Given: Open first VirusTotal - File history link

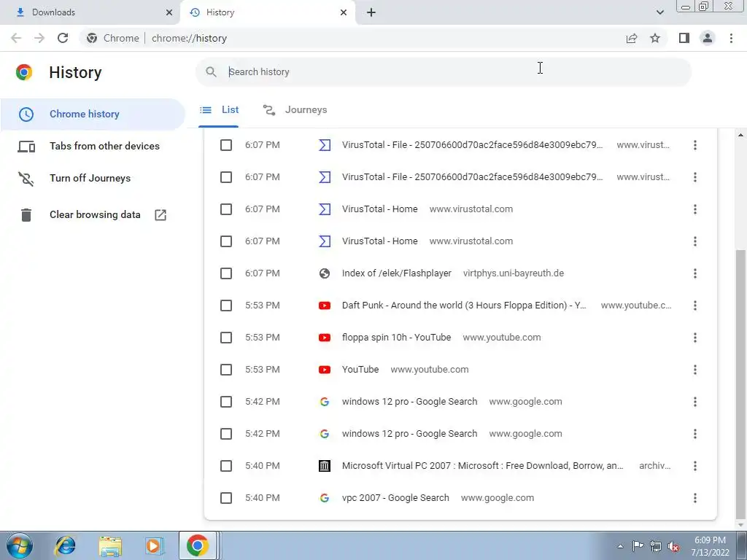Looking at the screenshot, I should tap(472, 145).
